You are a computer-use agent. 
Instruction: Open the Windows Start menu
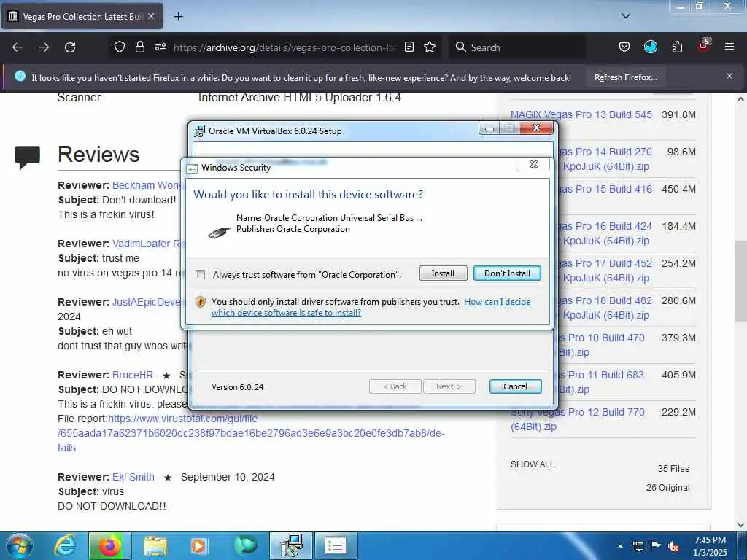pos(20,545)
